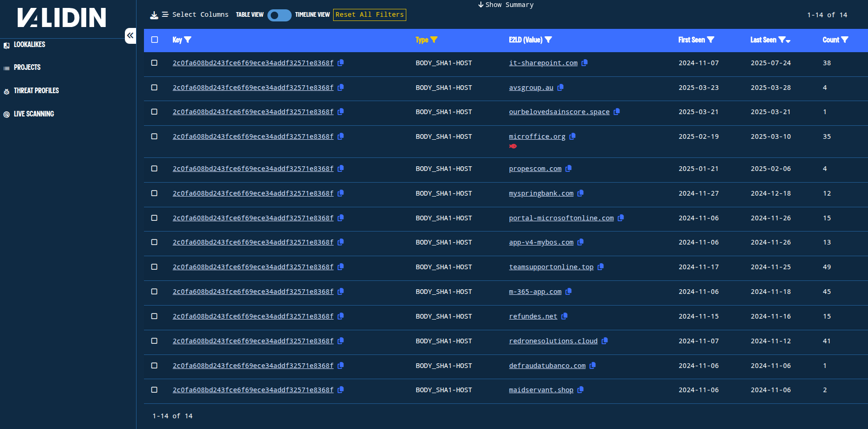Viewport: 868px width, 429px height.
Task: Open the Count column filter
Action: tap(845, 40)
